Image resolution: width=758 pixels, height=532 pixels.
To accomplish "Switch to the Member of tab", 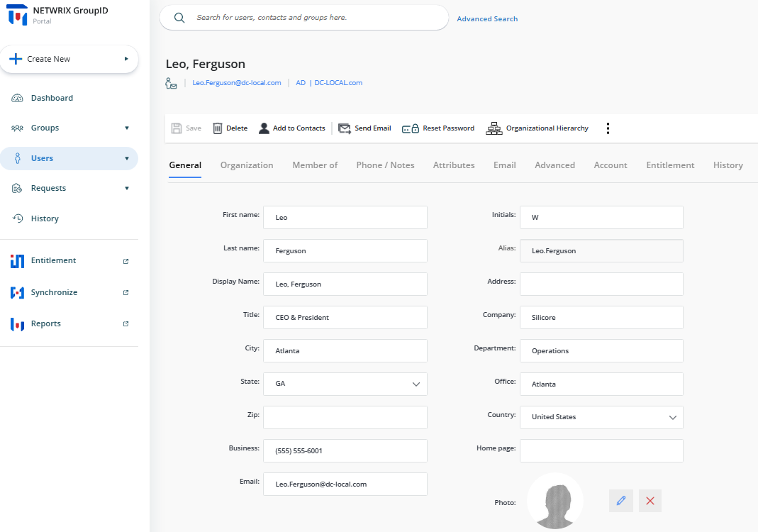I will (315, 165).
